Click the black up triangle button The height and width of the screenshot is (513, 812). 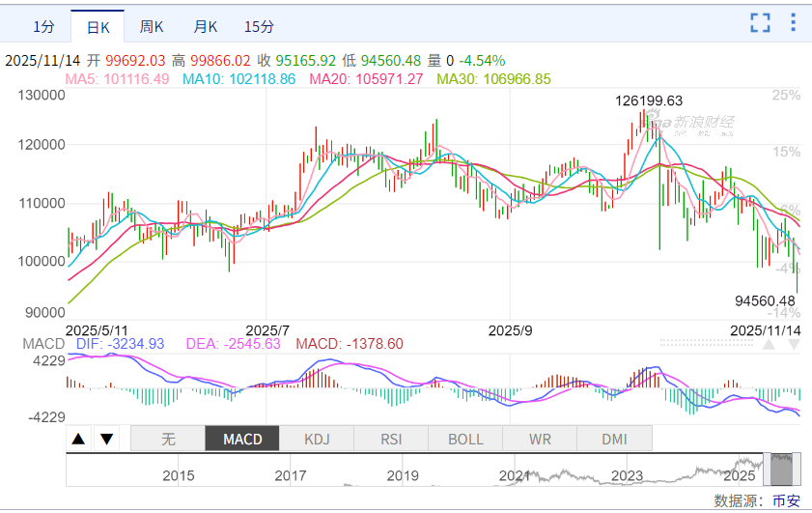(79, 440)
